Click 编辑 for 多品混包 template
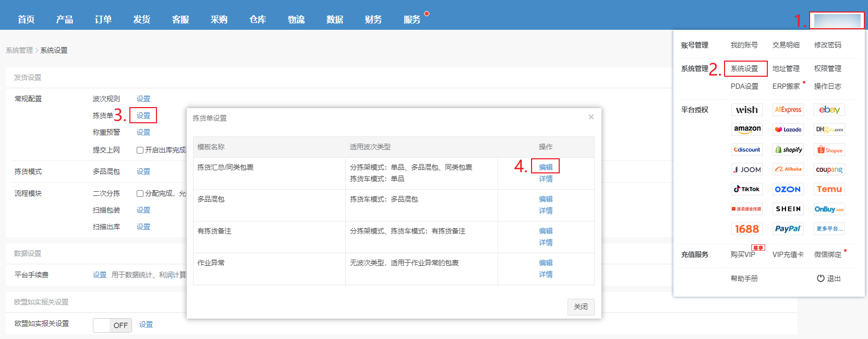This screenshot has width=868, height=339. click(x=546, y=199)
